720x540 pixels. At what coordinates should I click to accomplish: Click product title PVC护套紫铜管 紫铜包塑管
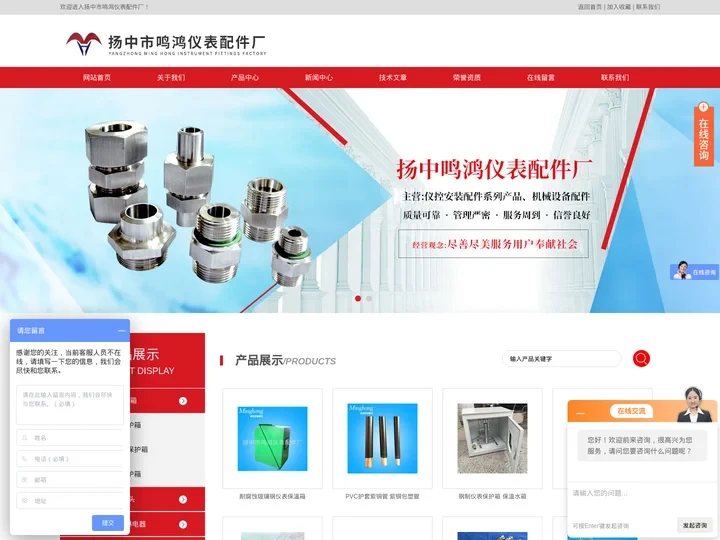coord(382,496)
